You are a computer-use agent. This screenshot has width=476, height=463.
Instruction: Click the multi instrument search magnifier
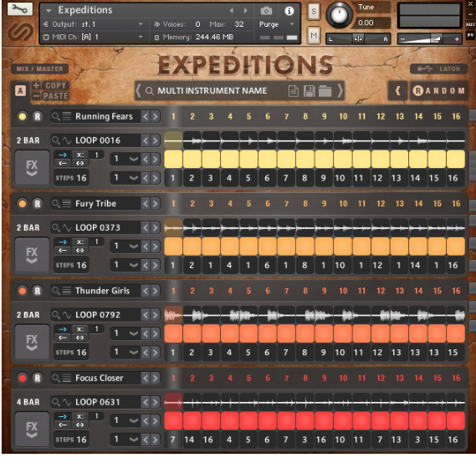[x=149, y=90]
